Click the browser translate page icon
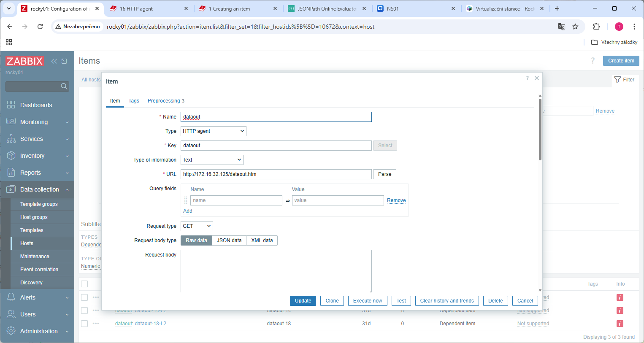The image size is (644, 343). [561, 27]
